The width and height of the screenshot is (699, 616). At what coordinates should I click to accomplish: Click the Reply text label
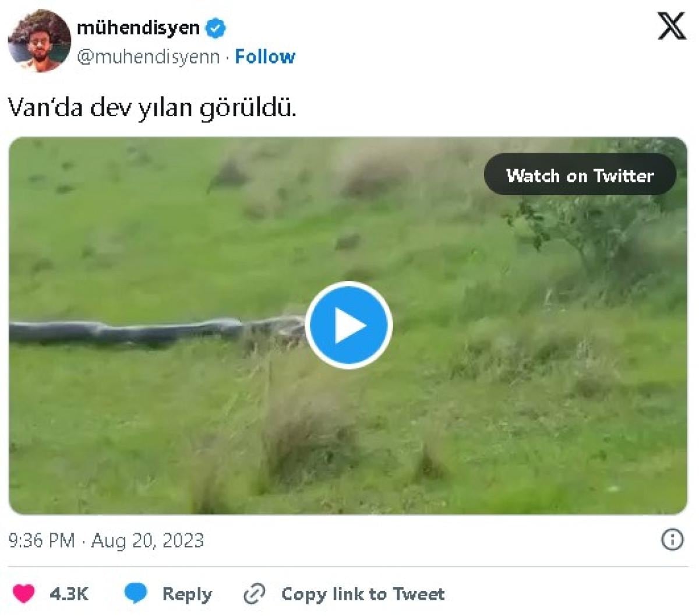click(187, 594)
